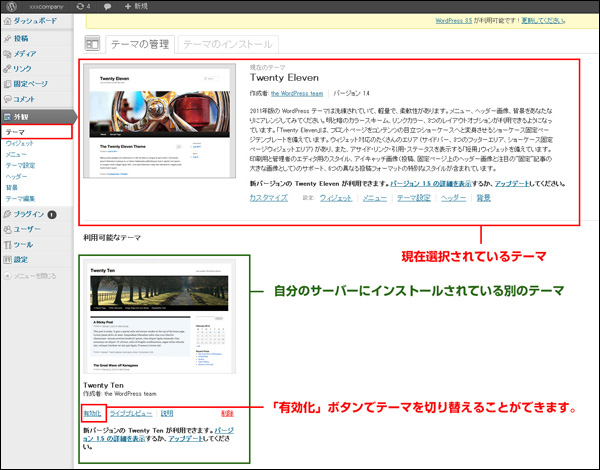Click 有効化 to activate Twenty Ten
The image size is (600, 470).
93,412
